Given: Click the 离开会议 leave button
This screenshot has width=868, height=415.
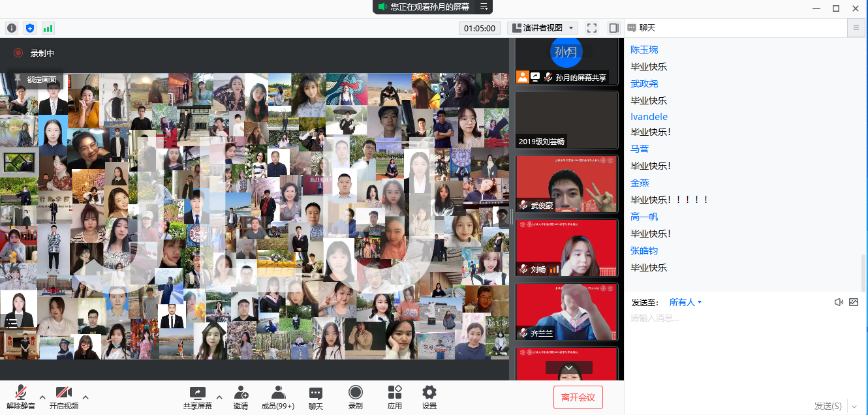Looking at the screenshot, I should tap(578, 397).
